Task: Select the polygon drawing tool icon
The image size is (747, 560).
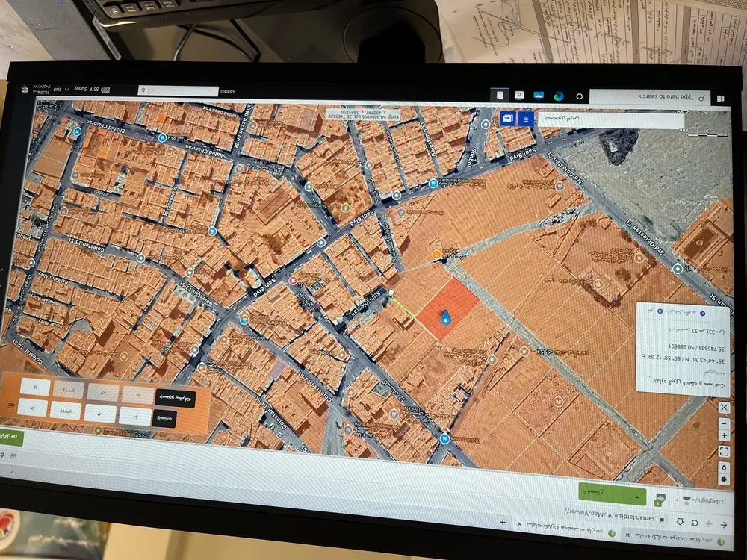Action: tap(724, 479)
